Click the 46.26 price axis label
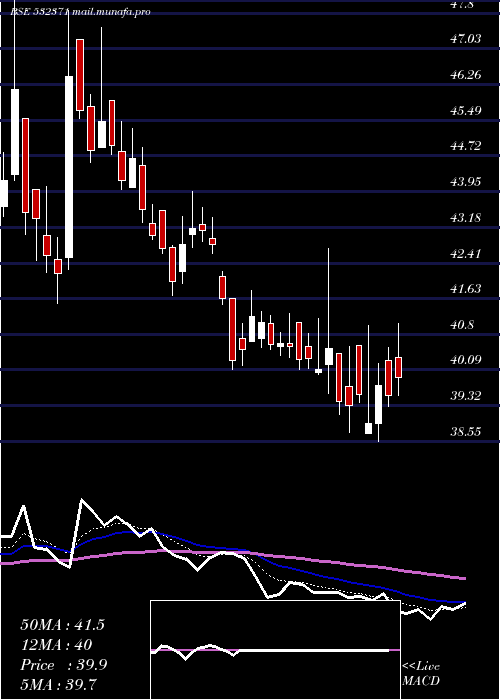500x700 pixels. pyautogui.click(x=466, y=75)
